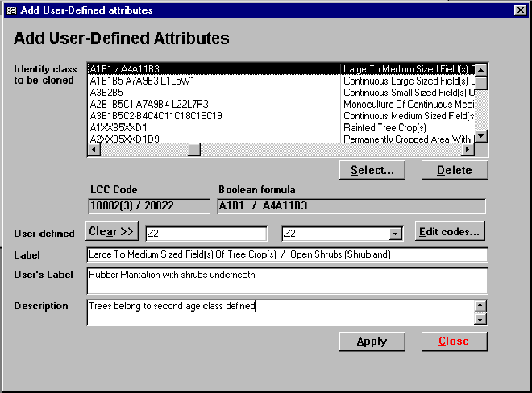Choose the A2B1B5C1-A7A9B4-L22L7P3 class row
The width and height of the screenshot is (532, 393).
(x=148, y=104)
